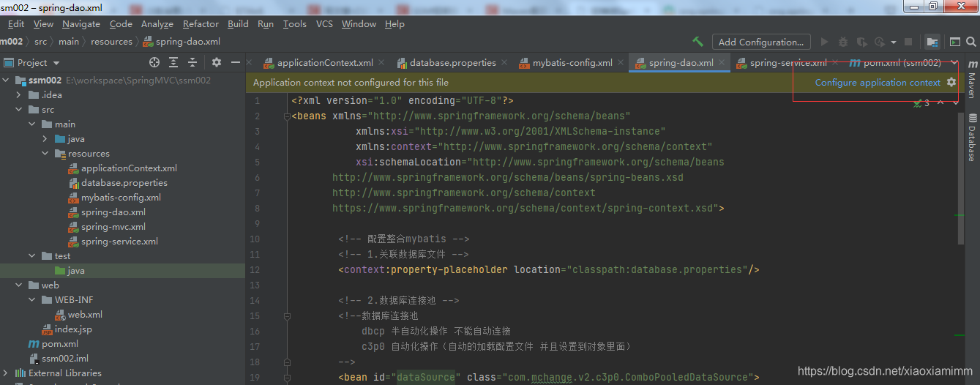
Task: Open the Maven tool window
Action: 972,79
